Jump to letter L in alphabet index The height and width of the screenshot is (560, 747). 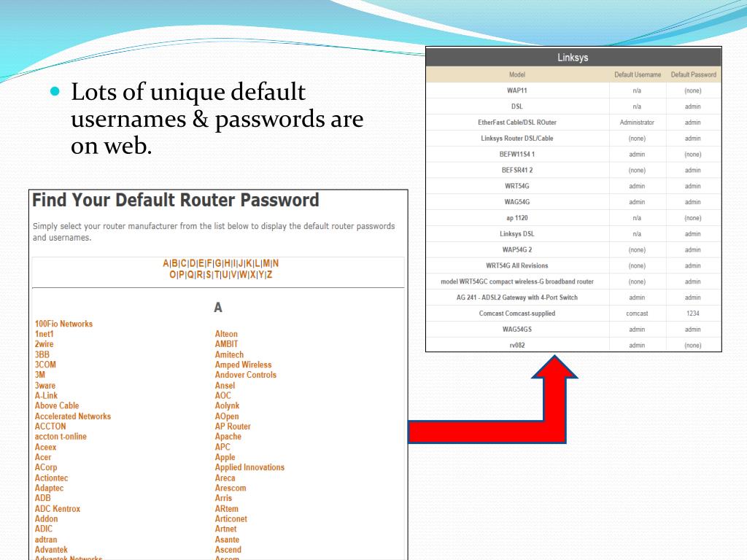[x=258, y=263]
